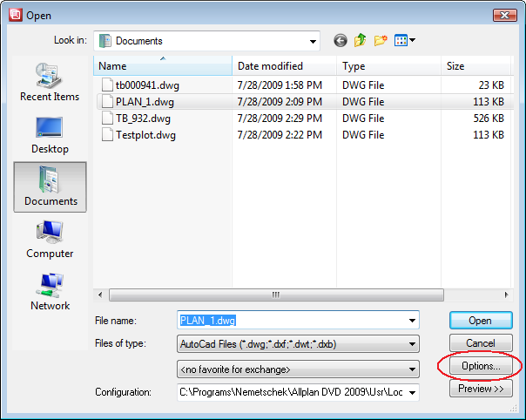Click the 7/28/2009 2:09 PM date cell
This screenshot has height=420, width=526.
[280, 101]
